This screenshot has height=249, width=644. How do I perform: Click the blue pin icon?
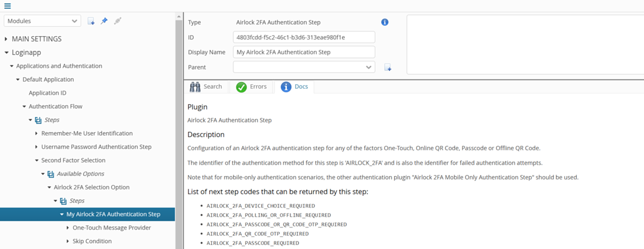tap(104, 21)
